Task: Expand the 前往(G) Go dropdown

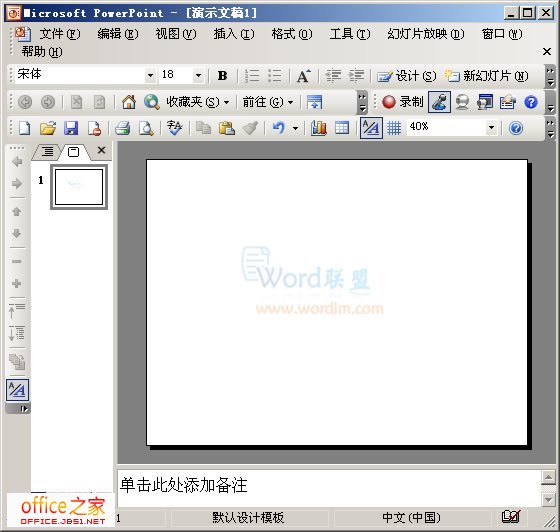Action: pos(268,102)
